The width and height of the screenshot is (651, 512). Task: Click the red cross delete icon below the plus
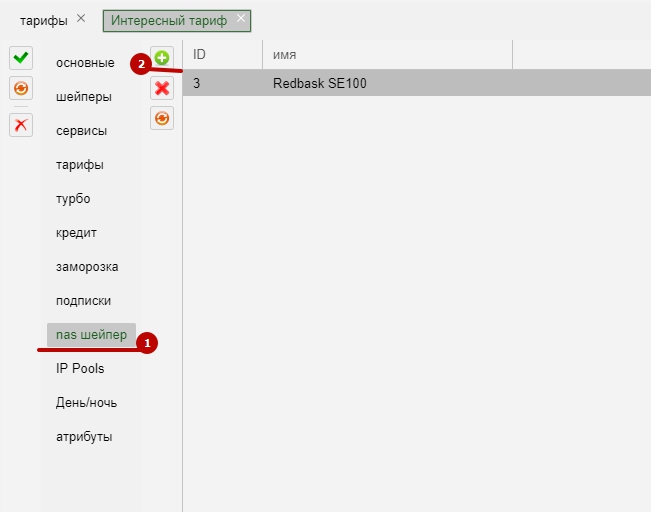162,88
